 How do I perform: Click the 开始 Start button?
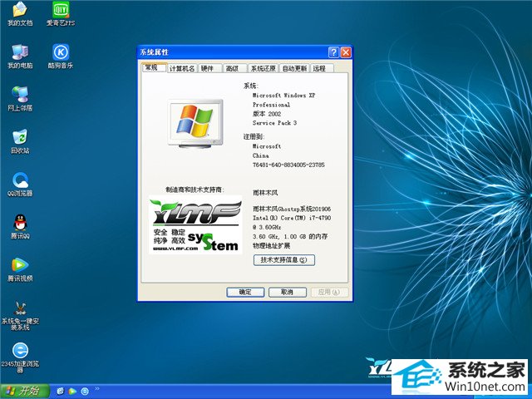tap(25, 392)
